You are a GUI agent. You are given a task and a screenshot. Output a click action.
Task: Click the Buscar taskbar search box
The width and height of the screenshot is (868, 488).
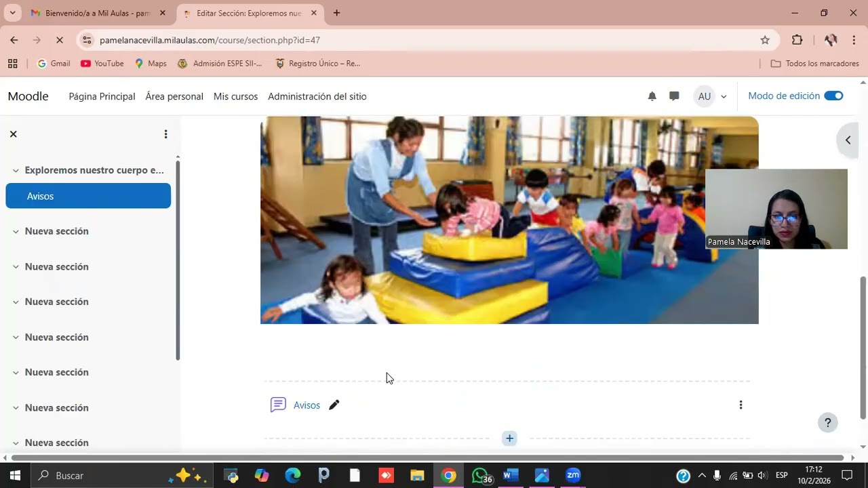122,475
